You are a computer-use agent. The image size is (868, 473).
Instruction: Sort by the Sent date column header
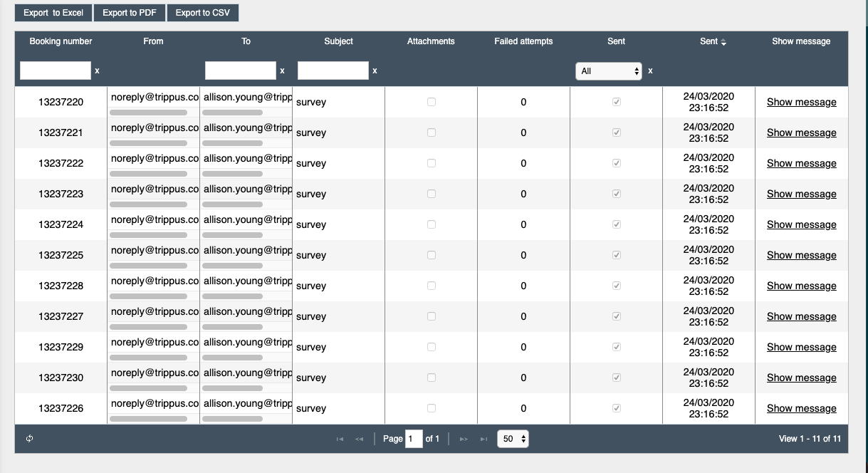pos(713,41)
